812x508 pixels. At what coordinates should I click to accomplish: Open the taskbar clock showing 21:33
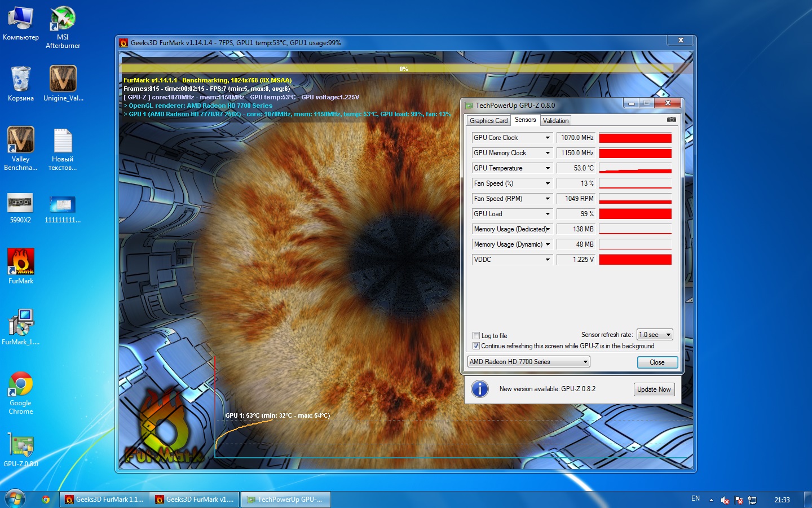[x=782, y=500]
